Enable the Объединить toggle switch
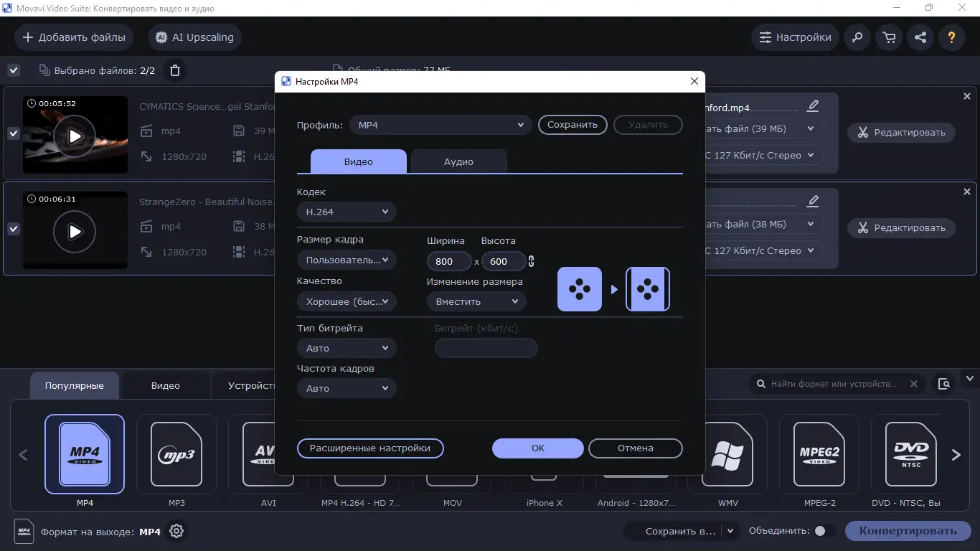980x551 pixels. [x=824, y=531]
